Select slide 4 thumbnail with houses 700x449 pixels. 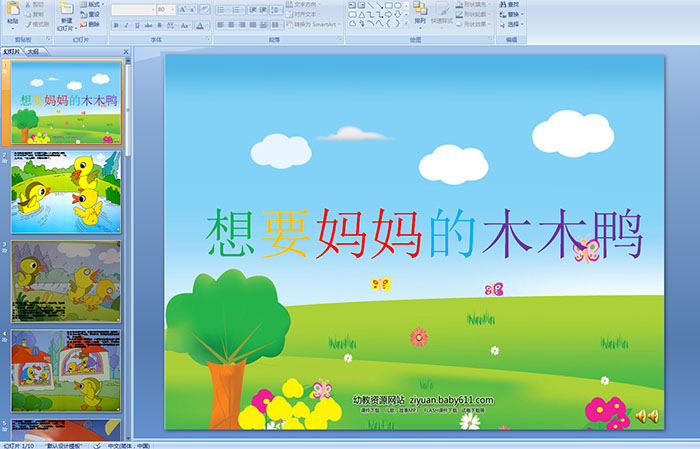tap(66, 370)
